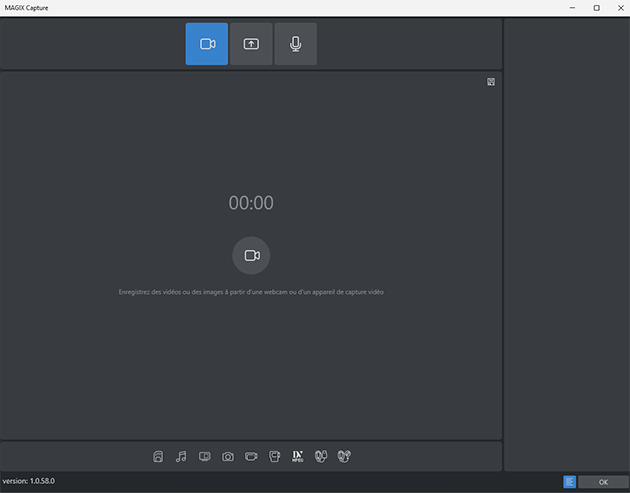The height and width of the screenshot is (493, 630).
Task: Click the first of the two rightmost icons
Action: click(321, 456)
